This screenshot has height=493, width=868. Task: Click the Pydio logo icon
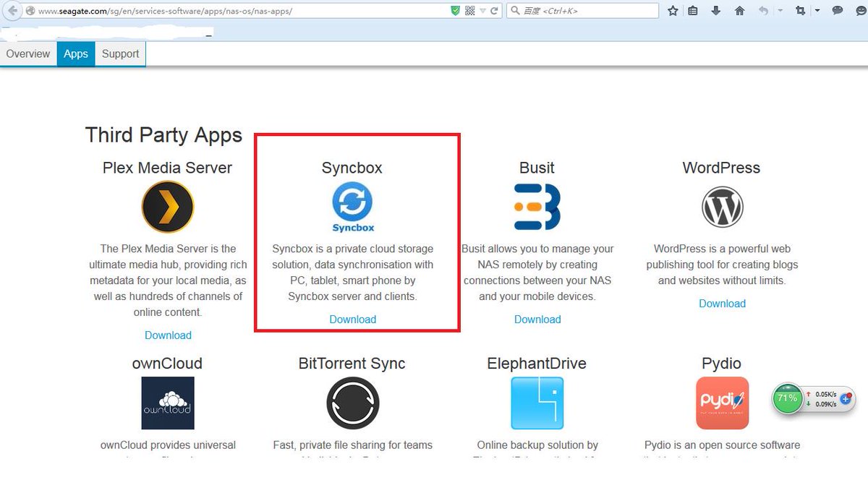click(722, 403)
